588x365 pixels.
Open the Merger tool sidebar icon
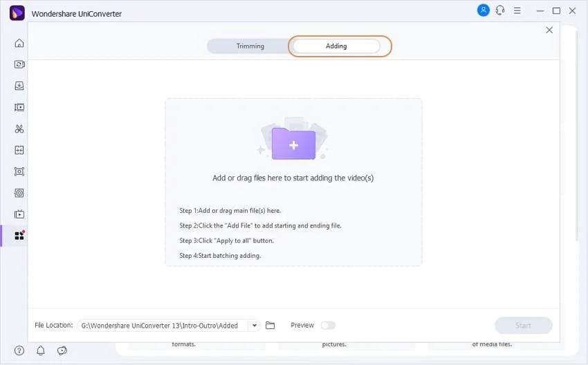click(x=19, y=150)
